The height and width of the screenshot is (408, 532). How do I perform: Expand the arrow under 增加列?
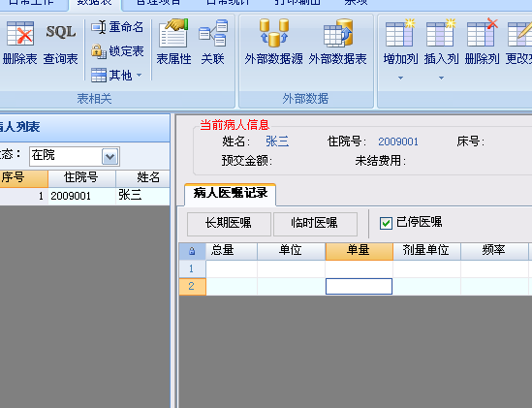click(400, 78)
